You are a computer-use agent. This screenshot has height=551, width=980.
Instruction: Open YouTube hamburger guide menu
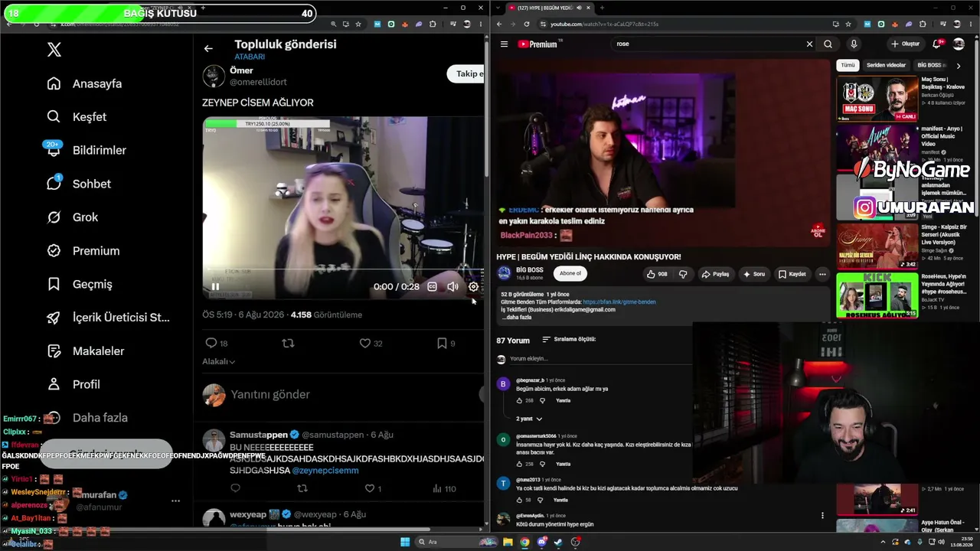tap(504, 44)
